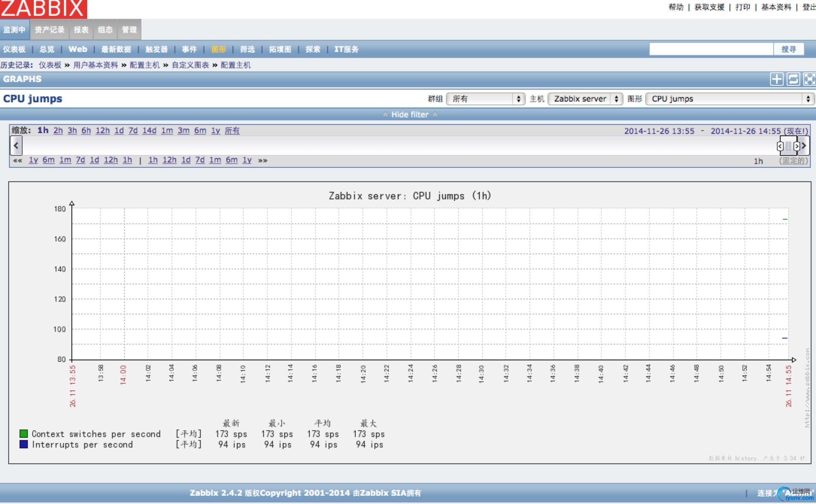
Task: Click the refresh/reset icon in Graphs bar
Action: [793, 79]
